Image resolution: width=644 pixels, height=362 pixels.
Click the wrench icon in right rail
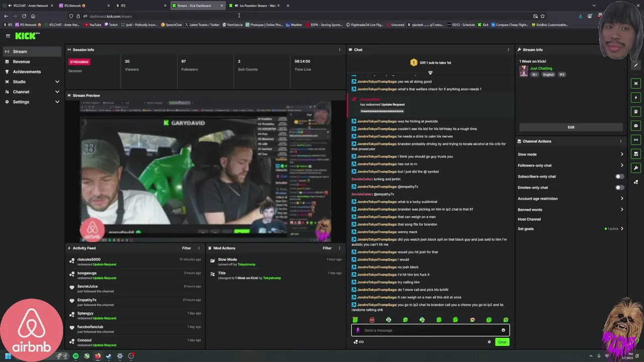pyautogui.click(x=636, y=168)
